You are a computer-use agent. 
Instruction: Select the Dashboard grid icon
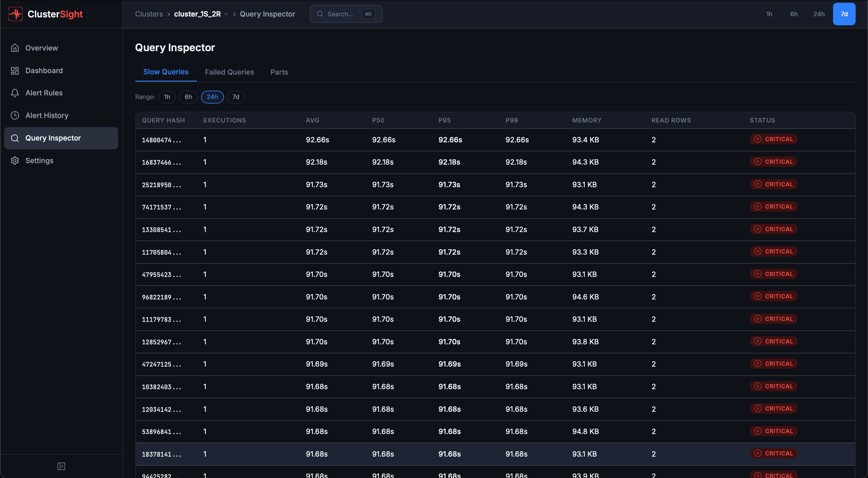click(x=15, y=70)
